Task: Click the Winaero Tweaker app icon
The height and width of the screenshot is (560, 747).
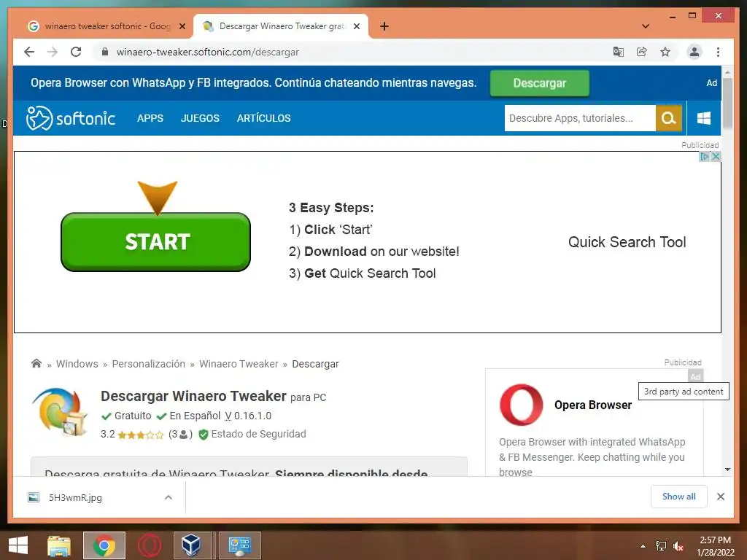Action: pyautogui.click(x=61, y=413)
